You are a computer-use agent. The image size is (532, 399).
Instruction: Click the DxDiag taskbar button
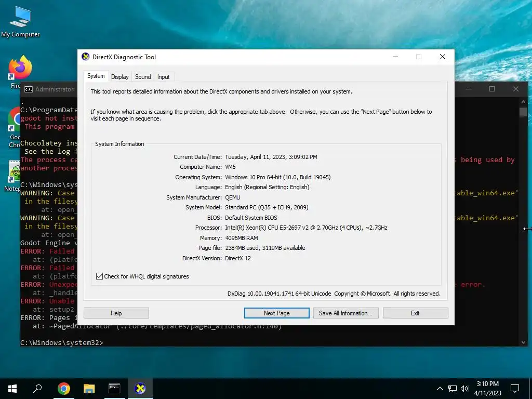coord(140,388)
